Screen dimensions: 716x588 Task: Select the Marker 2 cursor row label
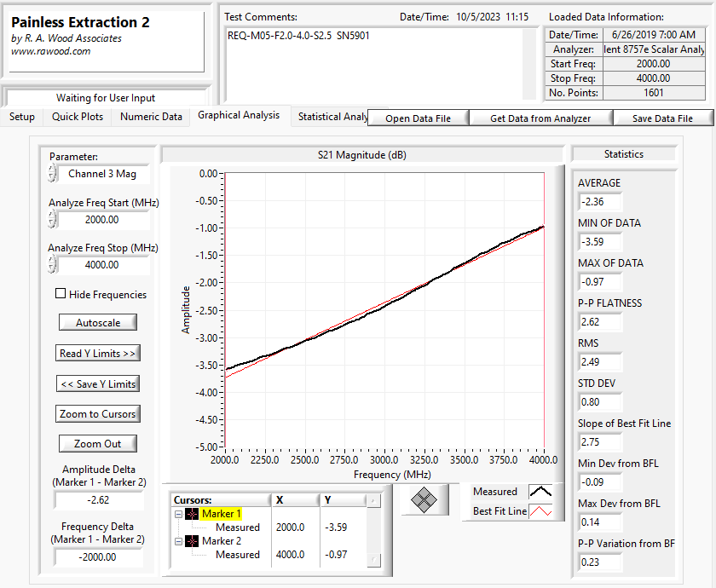point(222,541)
